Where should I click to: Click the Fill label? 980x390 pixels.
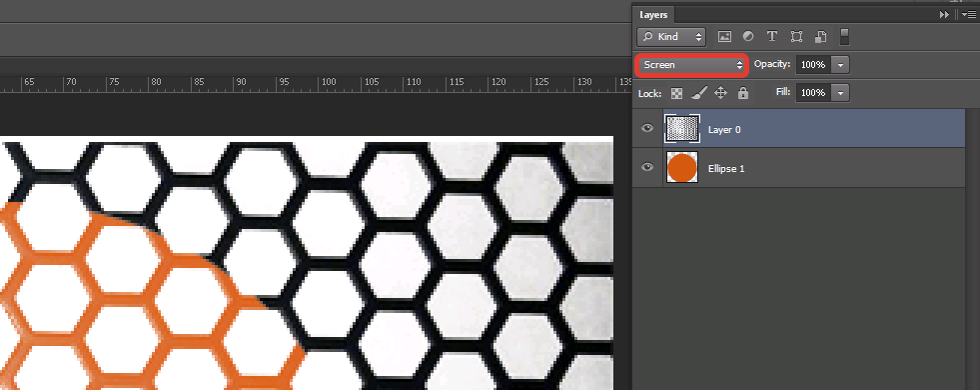pyautogui.click(x=783, y=92)
